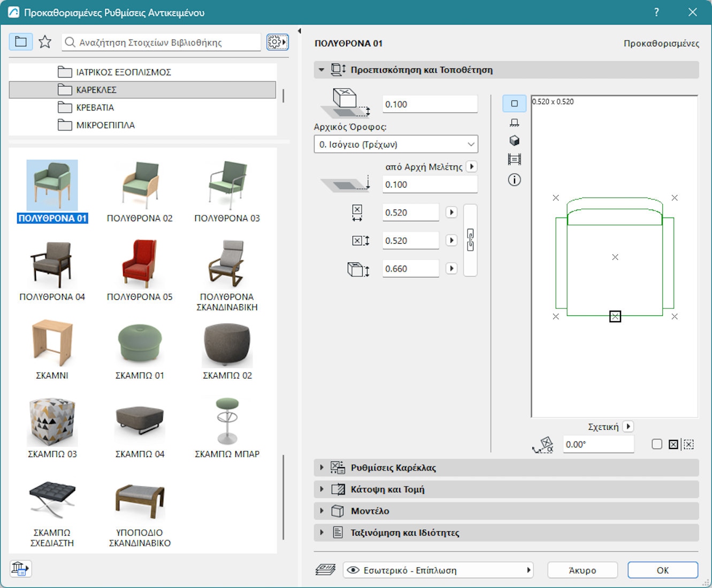
Task: Toggle the mirror checkbox beside rotation angle
Action: (657, 444)
